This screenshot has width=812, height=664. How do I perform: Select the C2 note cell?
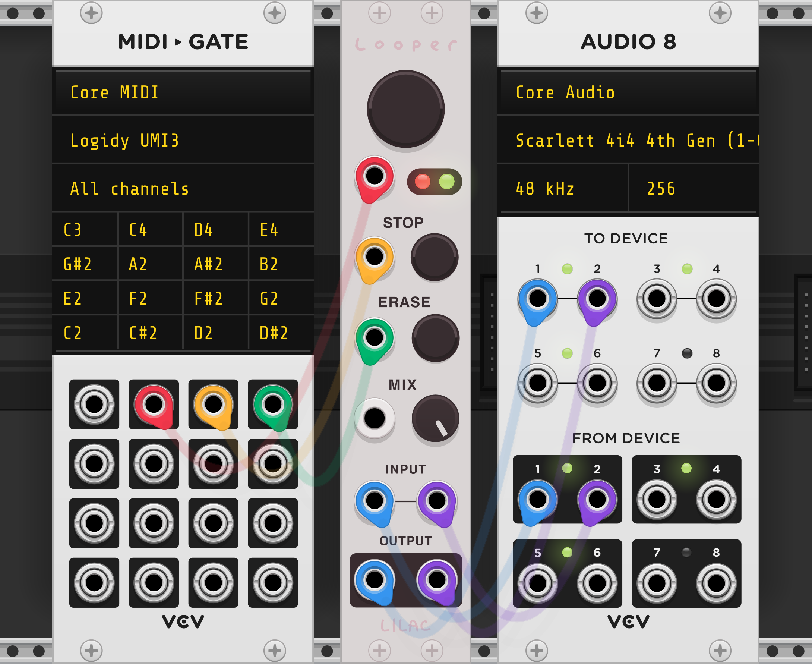[x=85, y=333]
